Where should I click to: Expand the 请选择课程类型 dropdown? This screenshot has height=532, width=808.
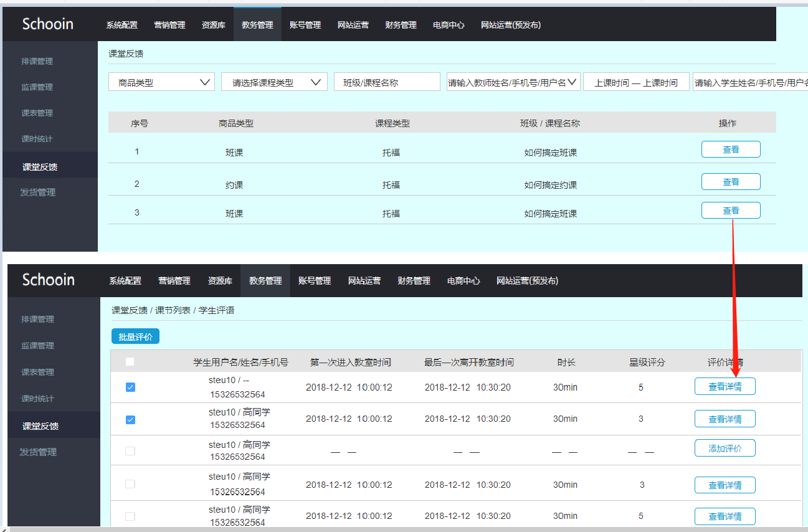(x=274, y=82)
